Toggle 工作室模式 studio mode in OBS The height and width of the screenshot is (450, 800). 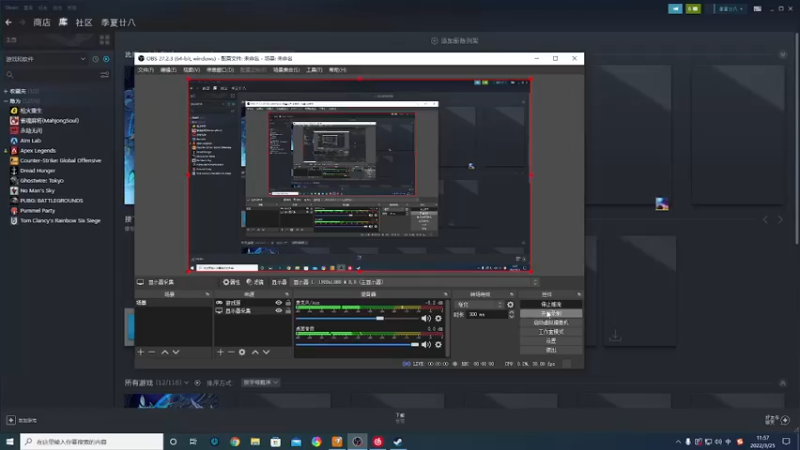[x=551, y=332]
